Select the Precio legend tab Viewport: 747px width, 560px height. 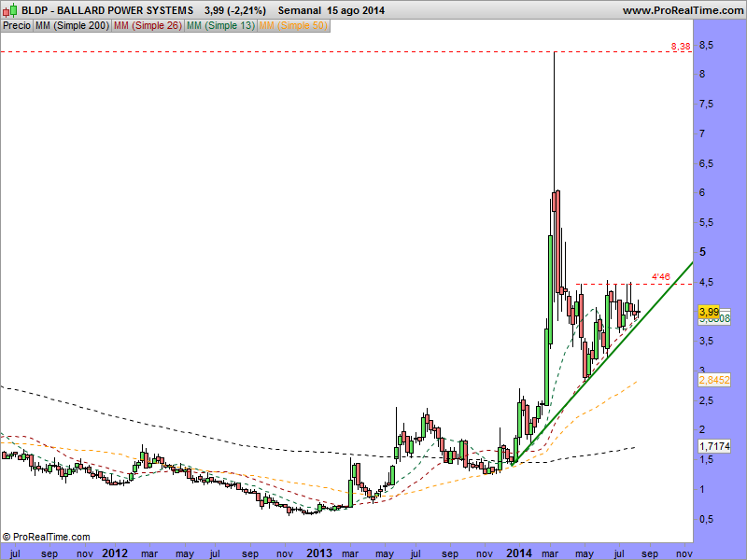point(17,26)
